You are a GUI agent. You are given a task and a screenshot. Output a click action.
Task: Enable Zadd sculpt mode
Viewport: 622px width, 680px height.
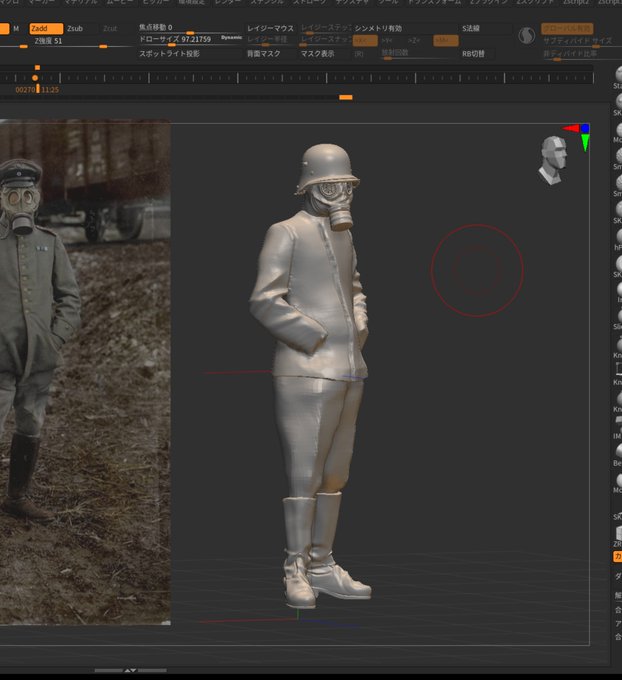[x=46, y=29]
